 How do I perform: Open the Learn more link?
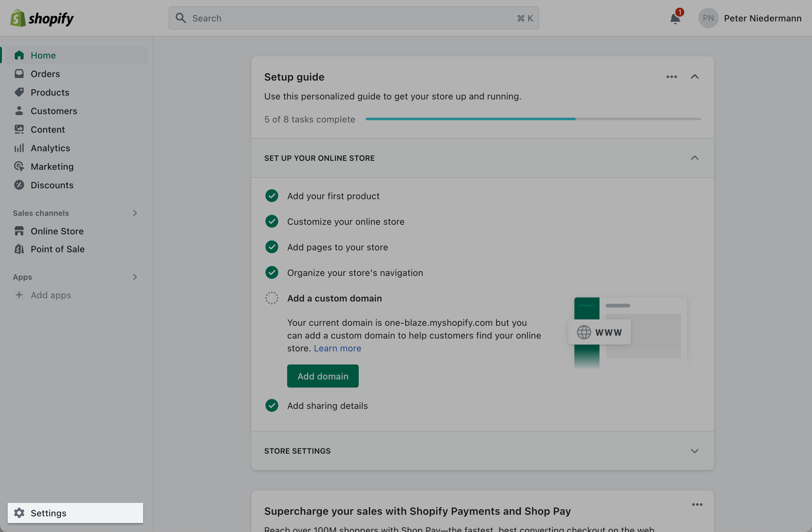tap(337, 348)
